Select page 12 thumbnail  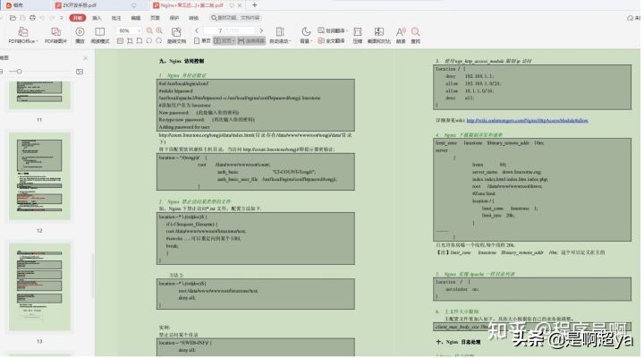(x=39, y=175)
